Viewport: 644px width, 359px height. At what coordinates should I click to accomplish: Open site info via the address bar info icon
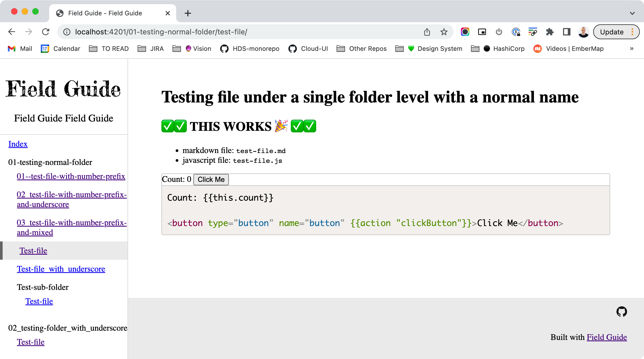coord(66,32)
